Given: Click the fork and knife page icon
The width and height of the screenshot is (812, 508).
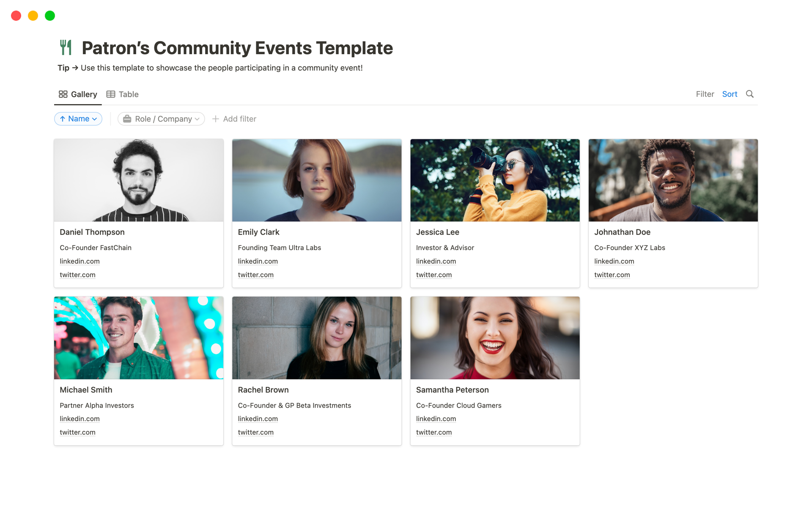Looking at the screenshot, I should [x=66, y=47].
